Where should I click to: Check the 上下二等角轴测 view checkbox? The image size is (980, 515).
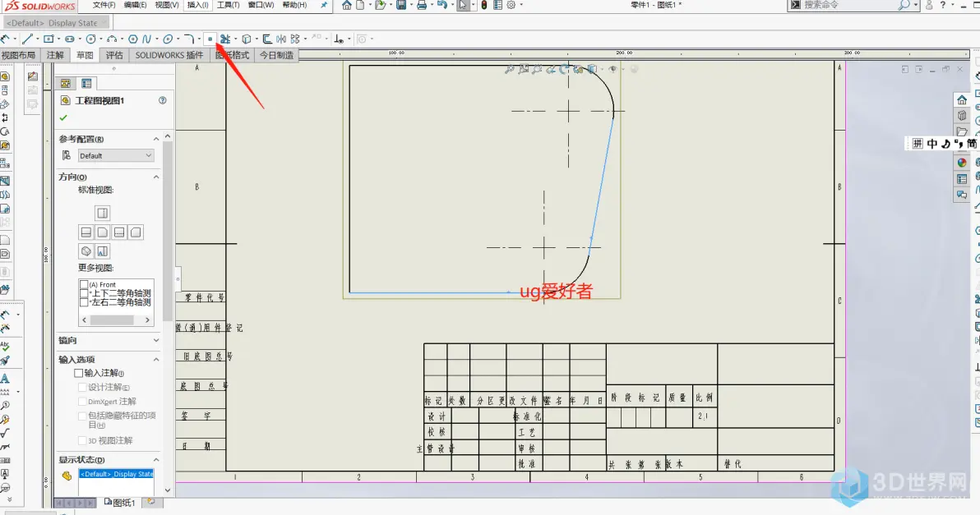pos(84,292)
